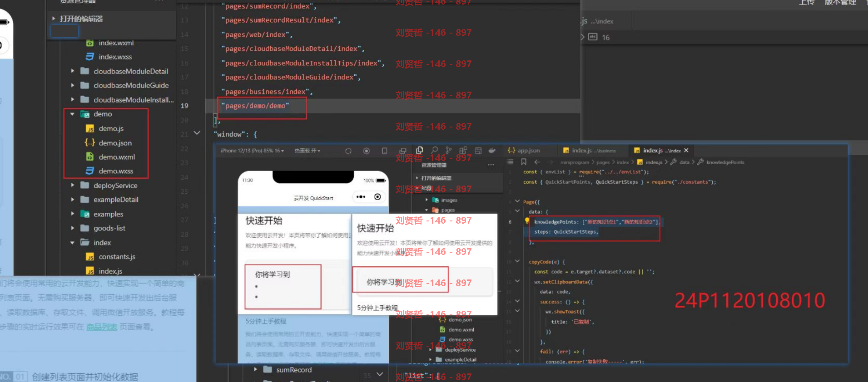
Task: Click the forward arrow in the breadcrumb bar
Action: (551, 162)
